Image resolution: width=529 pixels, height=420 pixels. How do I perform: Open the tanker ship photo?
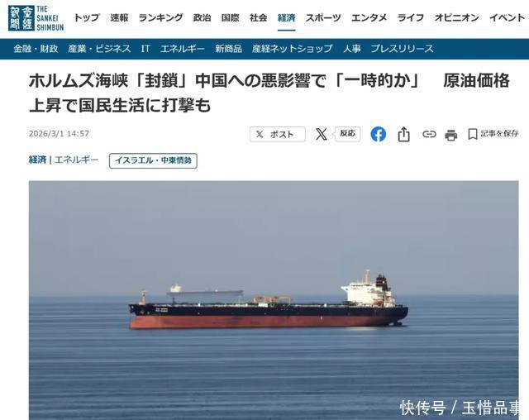click(274, 300)
